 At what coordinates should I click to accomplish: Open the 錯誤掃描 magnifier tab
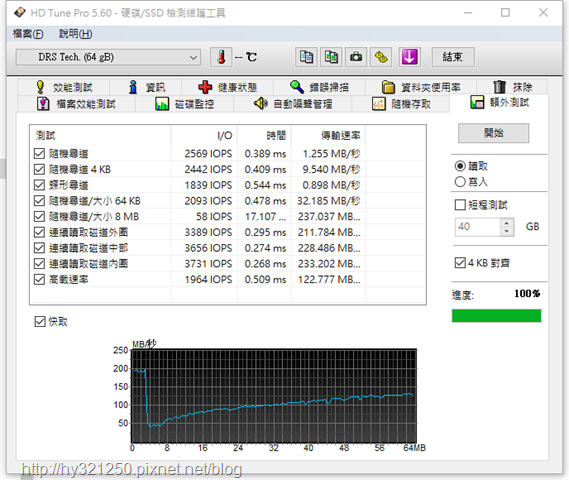[319, 87]
